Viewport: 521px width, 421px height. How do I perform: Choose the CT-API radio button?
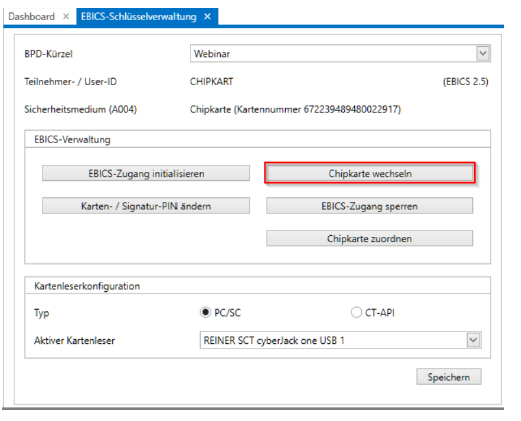tap(356, 312)
